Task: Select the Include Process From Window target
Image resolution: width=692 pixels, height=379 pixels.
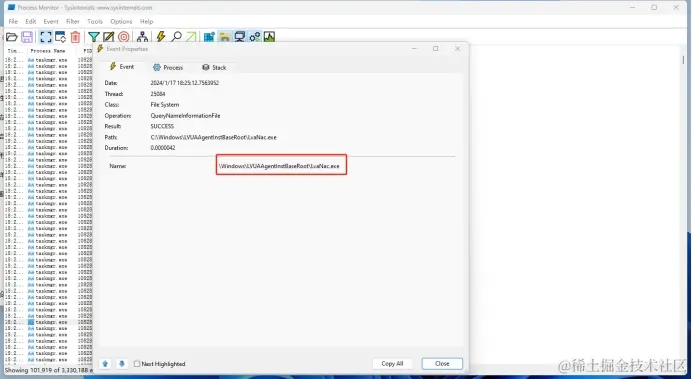Action: pos(124,37)
